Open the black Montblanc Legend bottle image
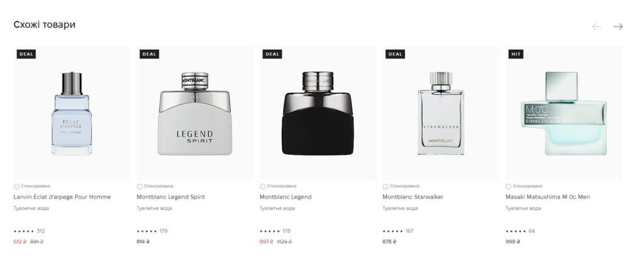This screenshot has width=644, height=261. pyautogui.click(x=318, y=113)
